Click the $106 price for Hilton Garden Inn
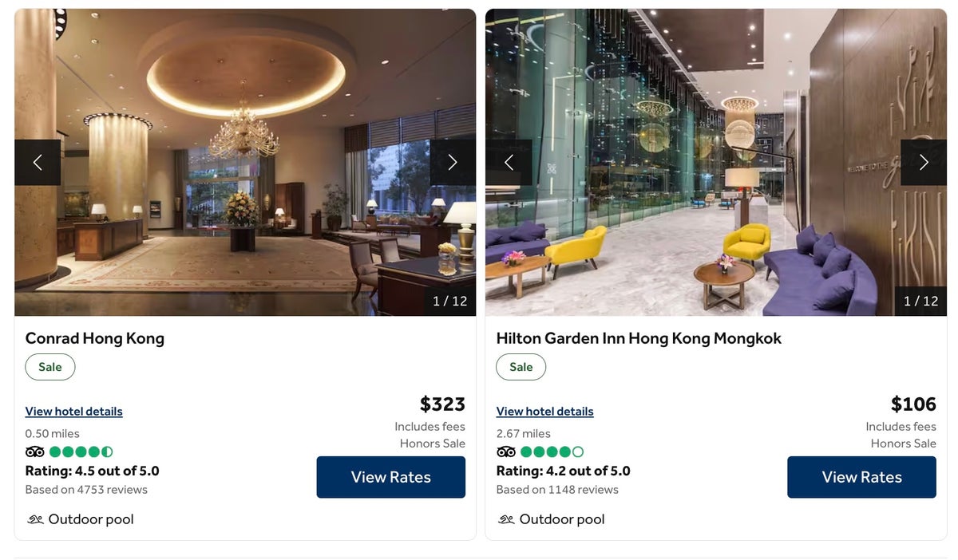Image resolution: width=958 pixels, height=560 pixels. point(913,404)
